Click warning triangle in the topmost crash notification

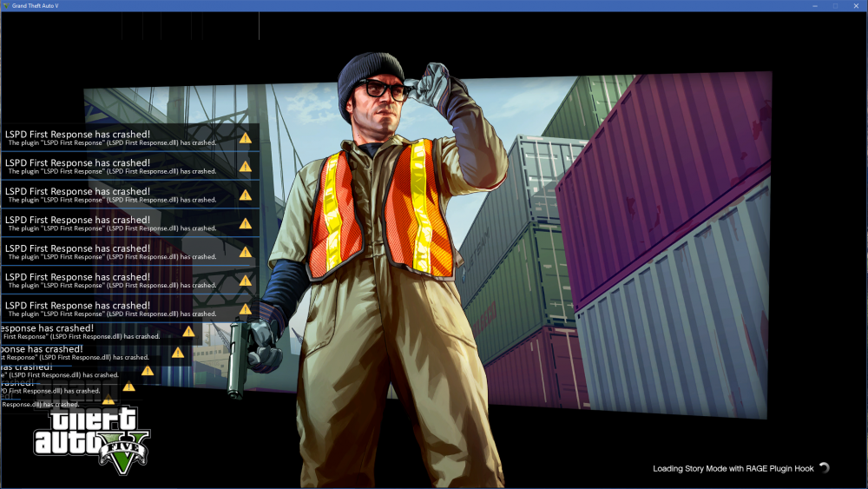pyautogui.click(x=246, y=138)
